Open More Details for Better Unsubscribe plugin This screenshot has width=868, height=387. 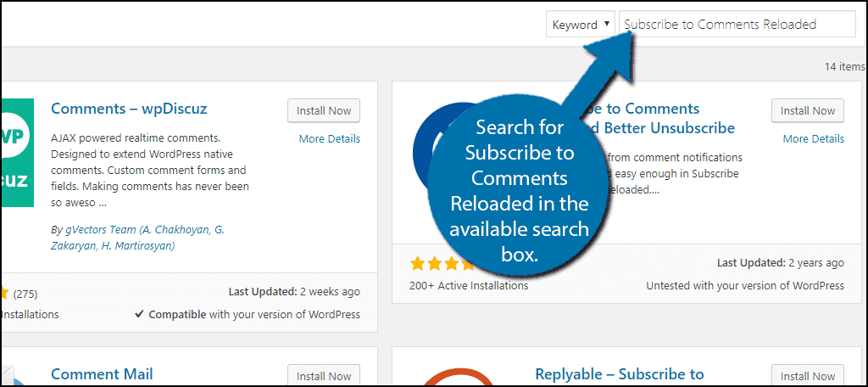click(814, 138)
